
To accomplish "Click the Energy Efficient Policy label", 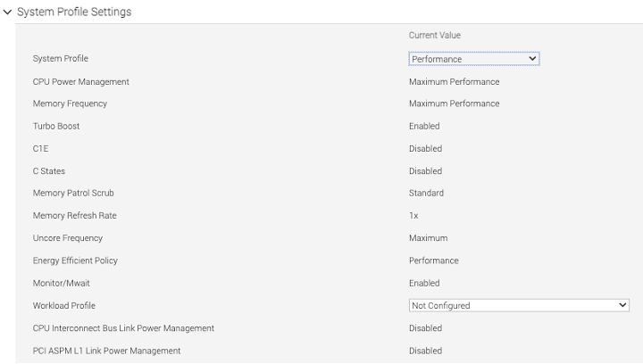I will (x=75, y=261).
